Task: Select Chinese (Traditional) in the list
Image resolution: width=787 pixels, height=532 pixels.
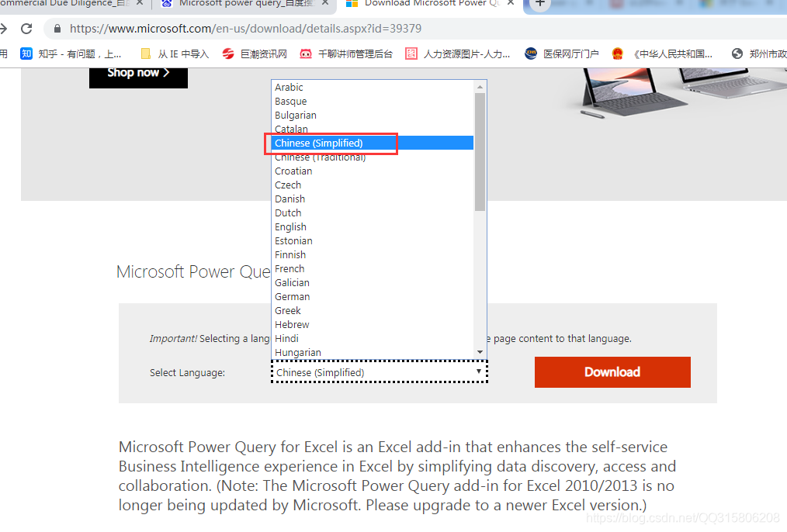Action: click(372, 157)
